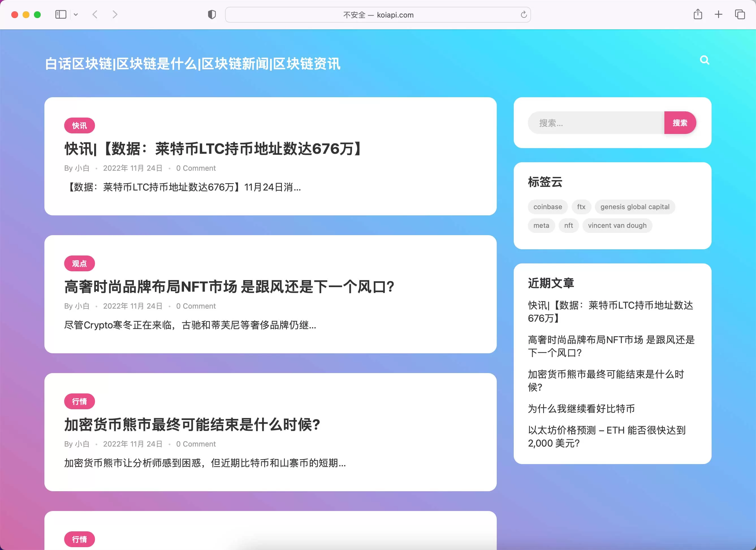The height and width of the screenshot is (550, 756).
Task: Click author 小白 on the LTC post
Action: coord(82,168)
